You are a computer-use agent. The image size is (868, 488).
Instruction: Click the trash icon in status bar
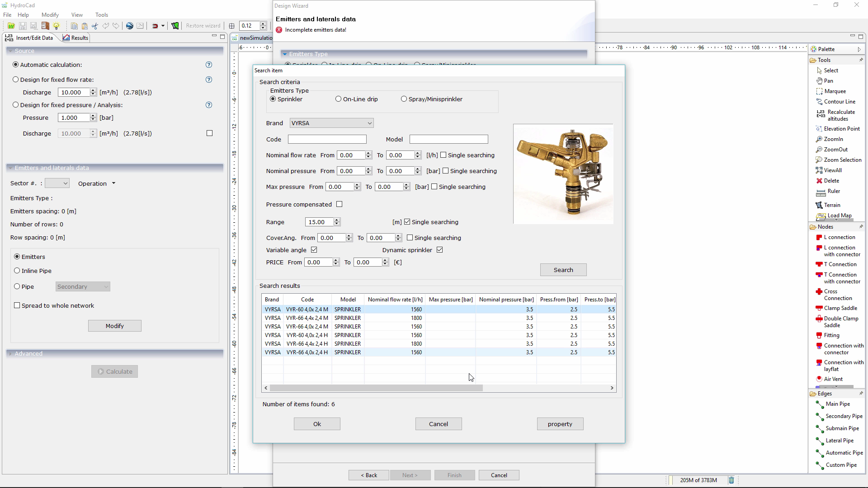click(731, 480)
